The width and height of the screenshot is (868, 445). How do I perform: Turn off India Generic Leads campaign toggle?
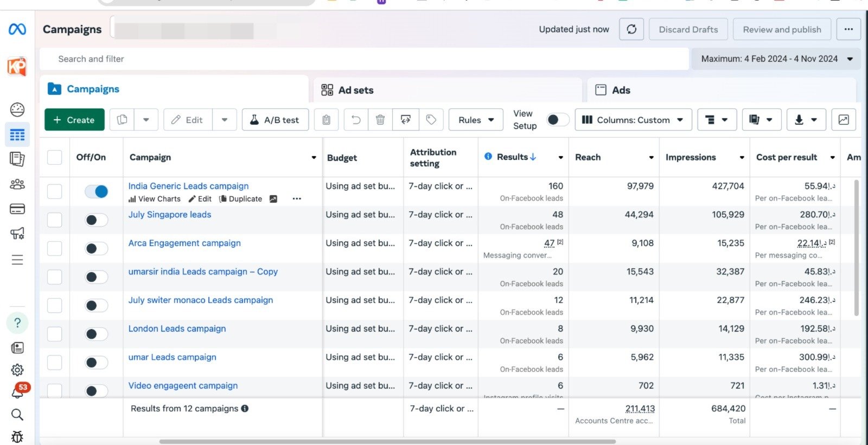[97, 191]
